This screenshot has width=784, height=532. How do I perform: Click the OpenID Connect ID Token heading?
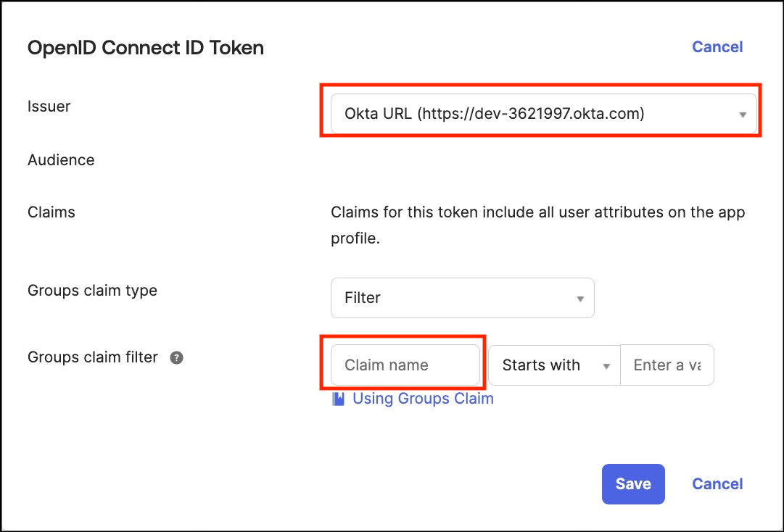pyautogui.click(x=146, y=49)
